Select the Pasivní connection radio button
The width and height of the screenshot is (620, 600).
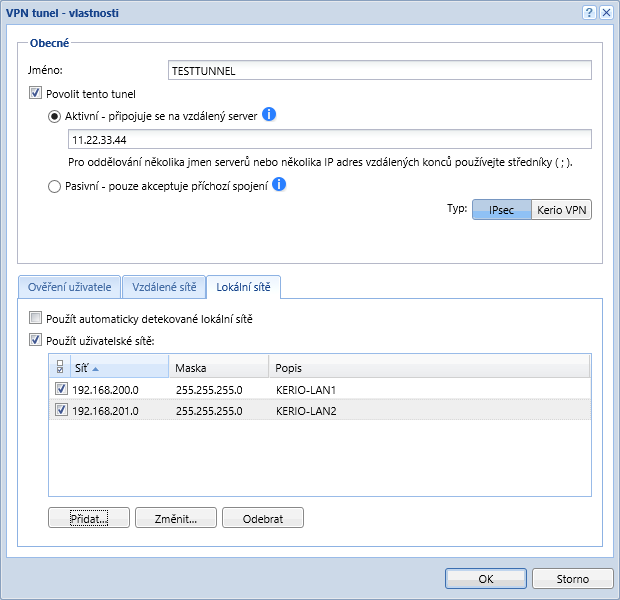54,185
